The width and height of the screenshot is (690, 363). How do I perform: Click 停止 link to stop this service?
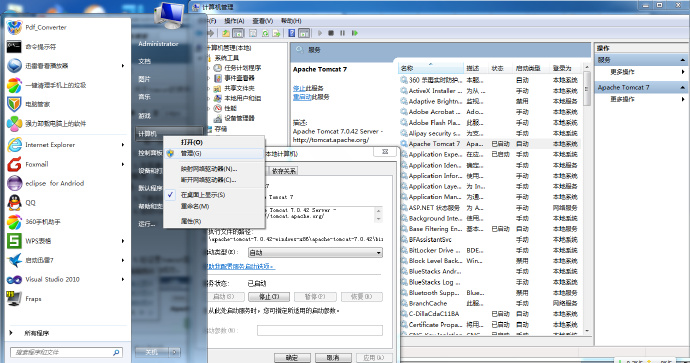pyautogui.click(x=299, y=88)
